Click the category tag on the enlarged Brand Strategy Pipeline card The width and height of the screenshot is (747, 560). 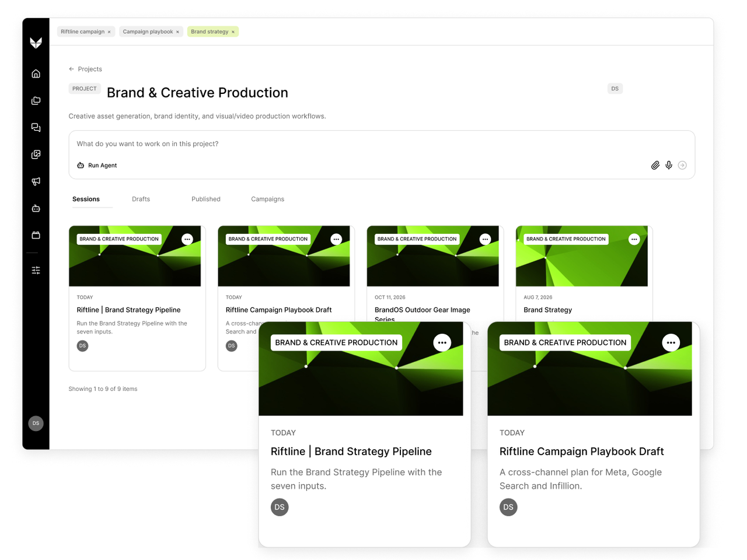point(336,342)
